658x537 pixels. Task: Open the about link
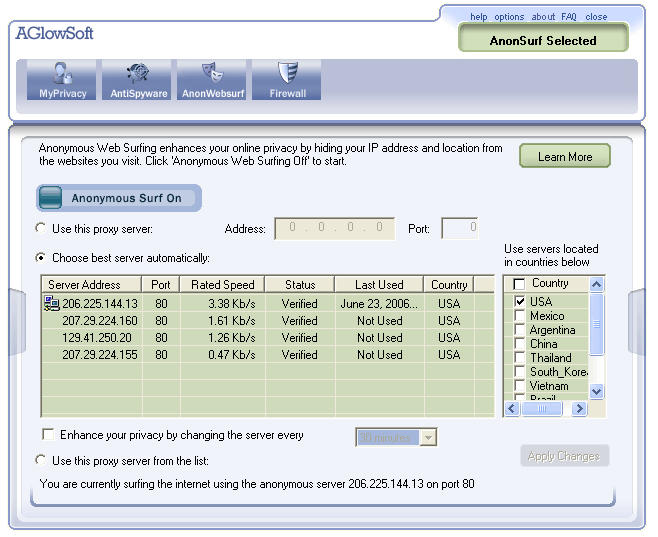[x=543, y=17]
